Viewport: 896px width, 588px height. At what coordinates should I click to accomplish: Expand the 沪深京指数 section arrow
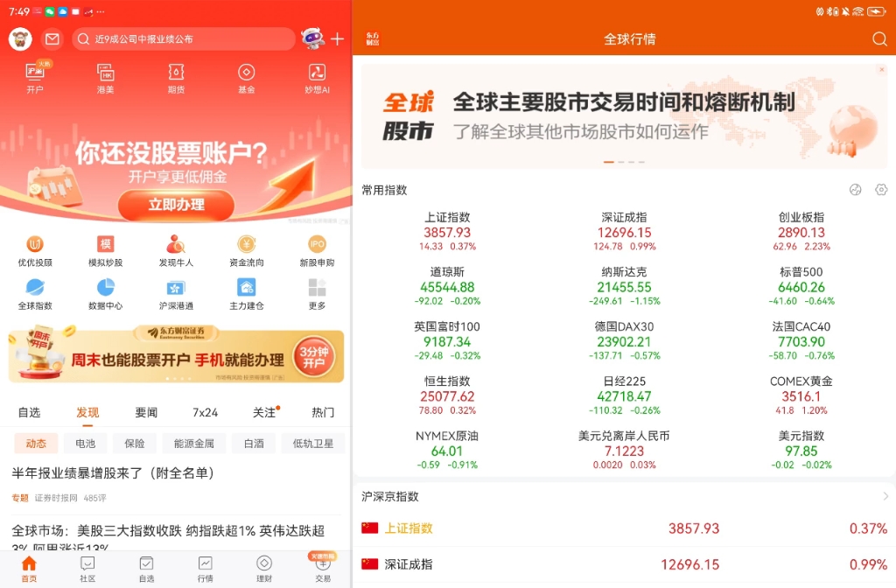(x=885, y=496)
